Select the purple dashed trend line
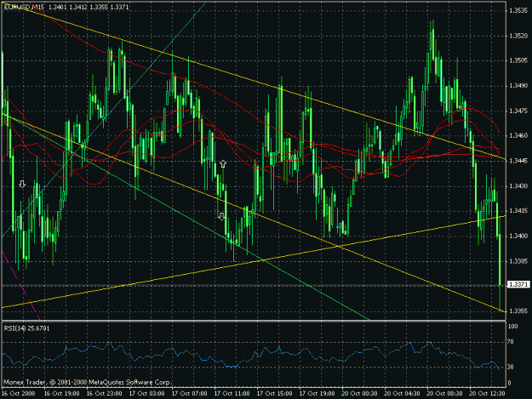This screenshot has width=532, height=399. coord(21,286)
